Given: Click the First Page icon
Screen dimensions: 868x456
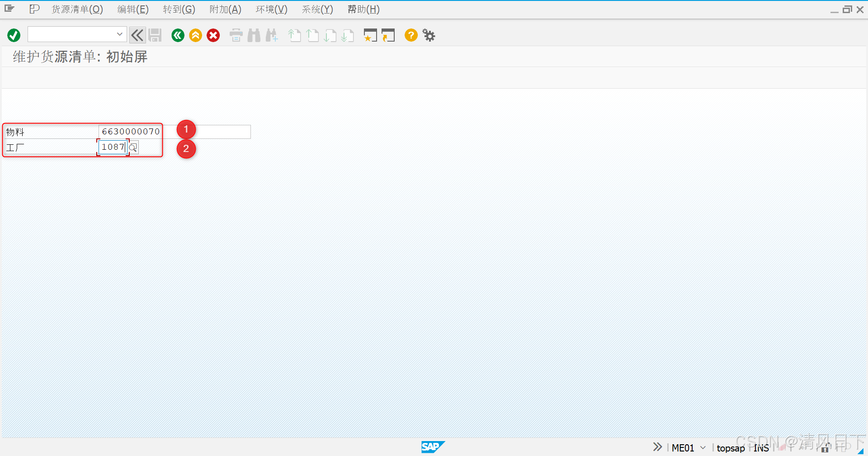Looking at the screenshot, I should click(295, 35).
